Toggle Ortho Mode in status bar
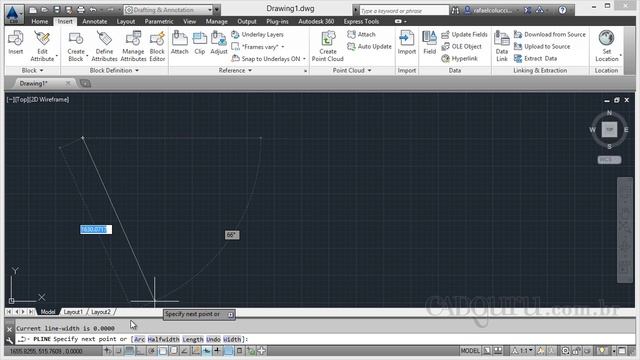The height and width of the screenshot is (360, 640). 140,351
